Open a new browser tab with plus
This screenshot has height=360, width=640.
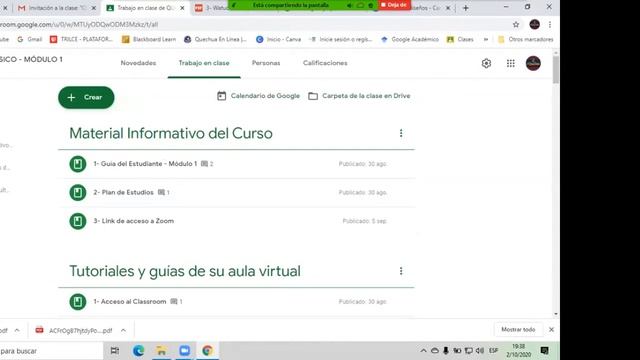[466, 8]
